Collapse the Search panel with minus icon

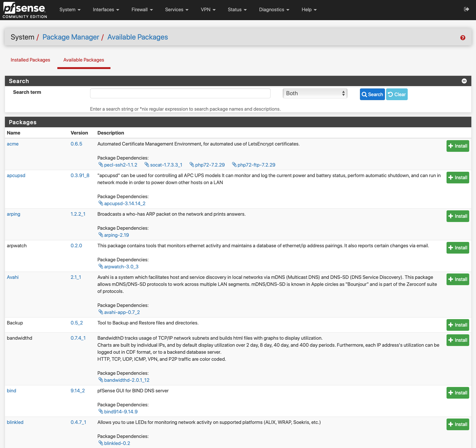(464, 81)
